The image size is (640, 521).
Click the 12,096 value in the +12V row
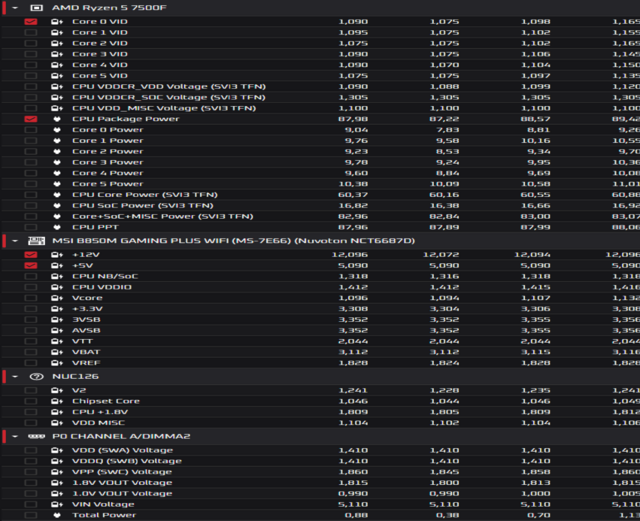tap(349, 255)
